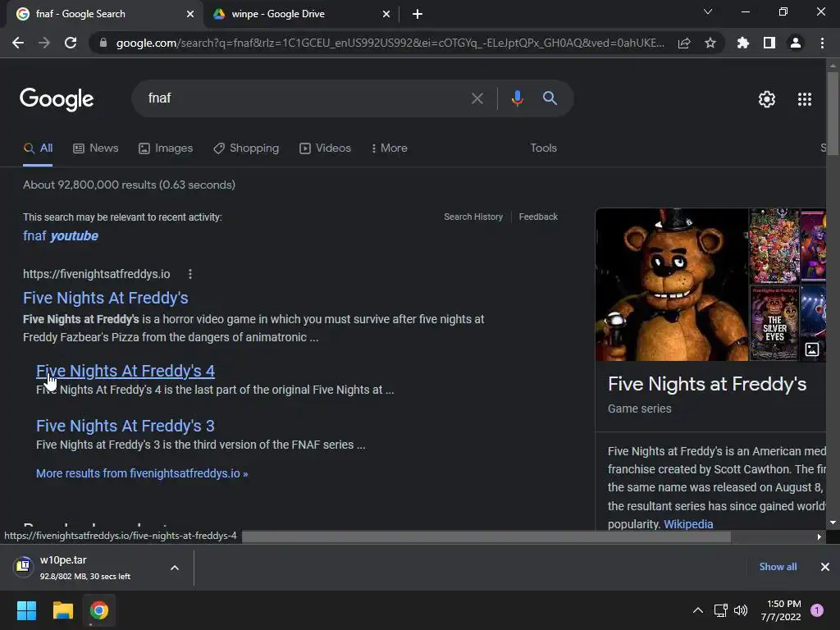Click the Feedback link
Screen dimensions: 840x630
538,217
